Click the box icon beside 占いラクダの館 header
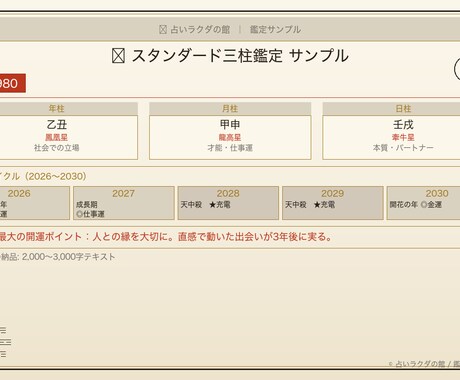Image resolution: width=460 pixels, height=380 pixels. pyautogui.click(x=163, y=30)
